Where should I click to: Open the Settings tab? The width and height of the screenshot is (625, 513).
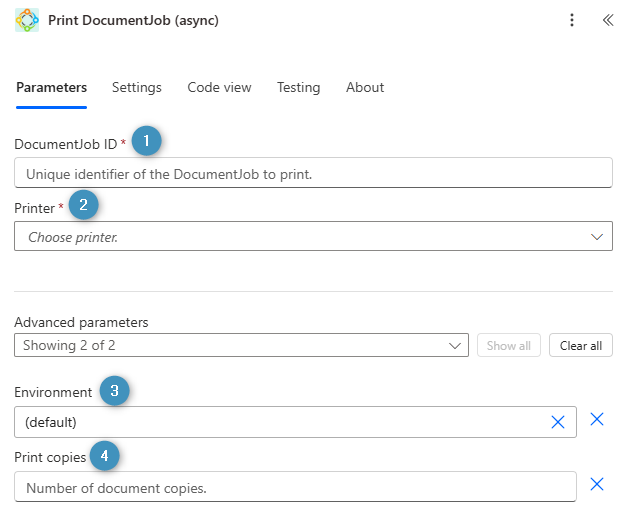(x=137, y=88)
